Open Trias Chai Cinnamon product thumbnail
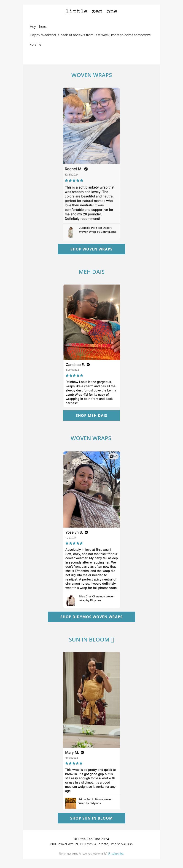Viewport: 183px width, 868px height. 71,600
